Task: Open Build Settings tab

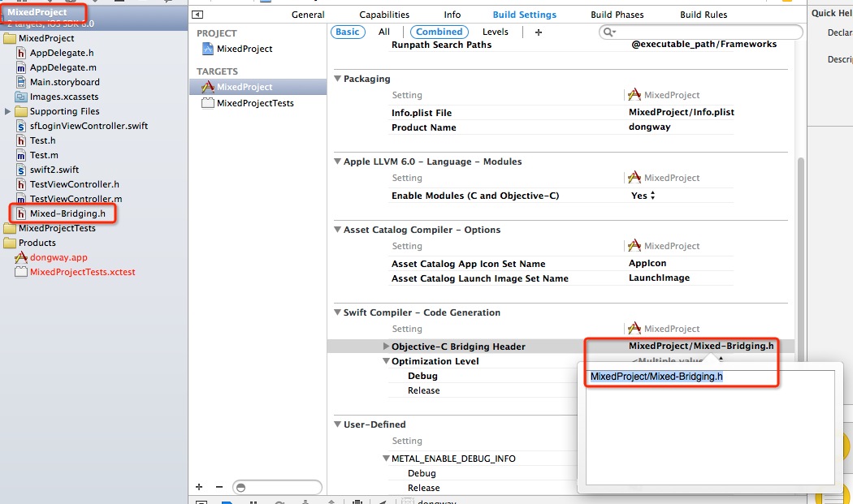Action: (x=525, y=15)
